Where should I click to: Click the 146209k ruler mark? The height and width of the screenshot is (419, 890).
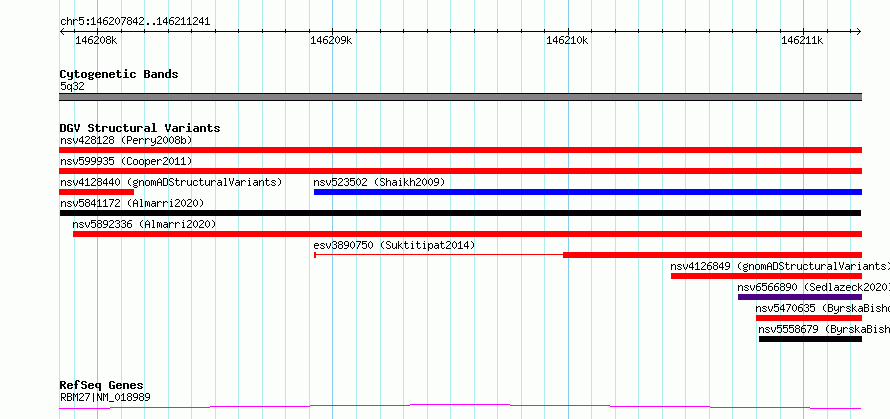[331, 40]
